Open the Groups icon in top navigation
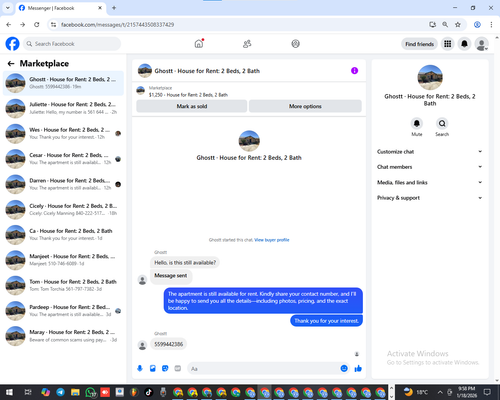This screenshot has width=500, height=400. [295, 44]
